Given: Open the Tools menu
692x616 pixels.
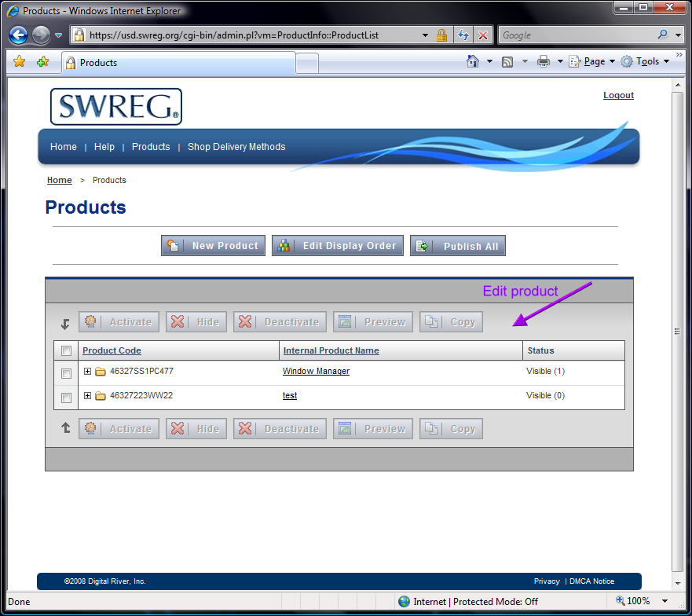Looking at the screenshot, I should pyautogui.click(x=645, y=61).
